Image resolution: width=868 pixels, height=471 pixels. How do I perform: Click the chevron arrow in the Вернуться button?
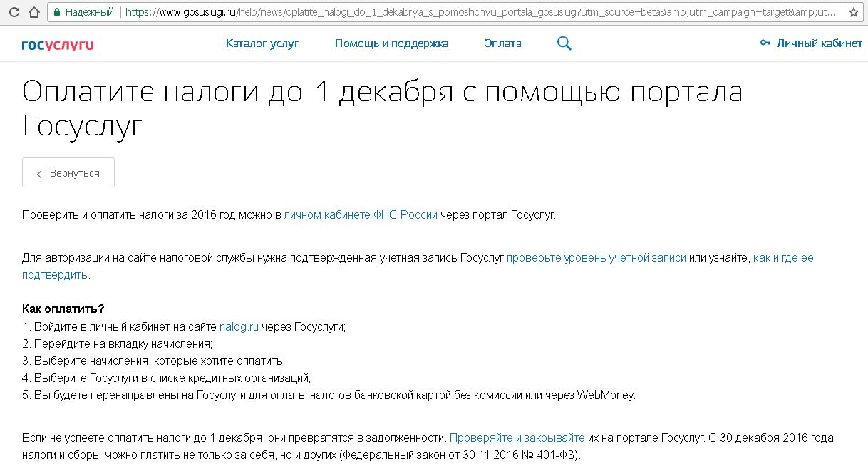click(x=39, y=174)
